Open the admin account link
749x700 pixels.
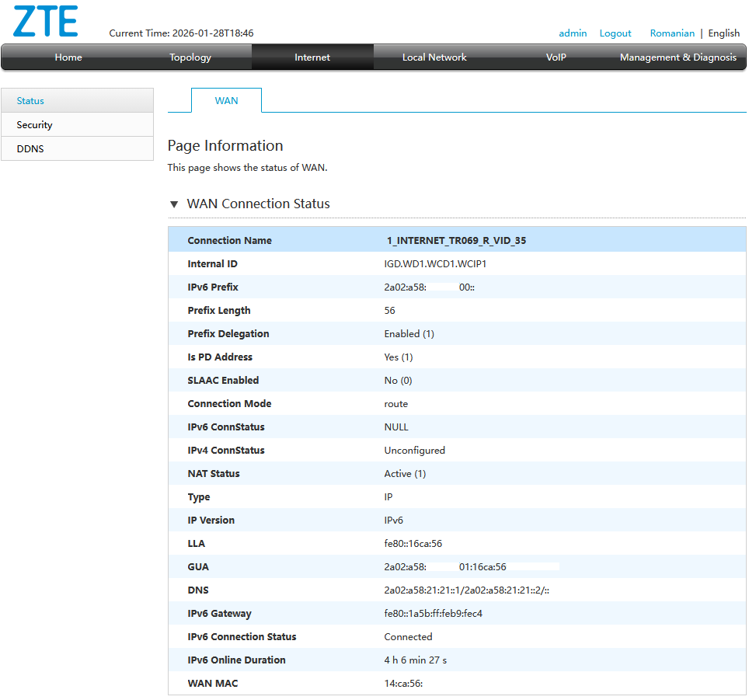click(x=573, y=33)
